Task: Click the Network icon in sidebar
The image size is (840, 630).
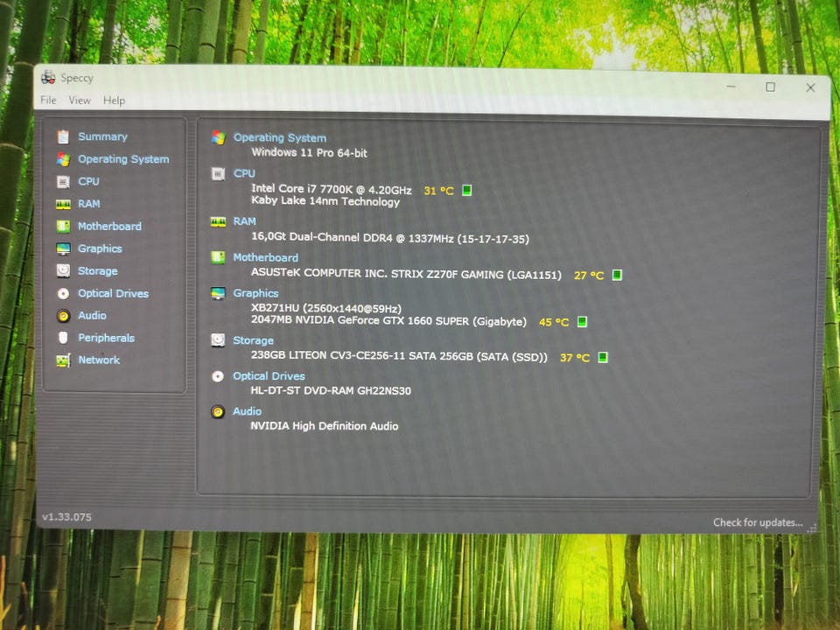Action: pyautogui.click(x=63, y=360)
